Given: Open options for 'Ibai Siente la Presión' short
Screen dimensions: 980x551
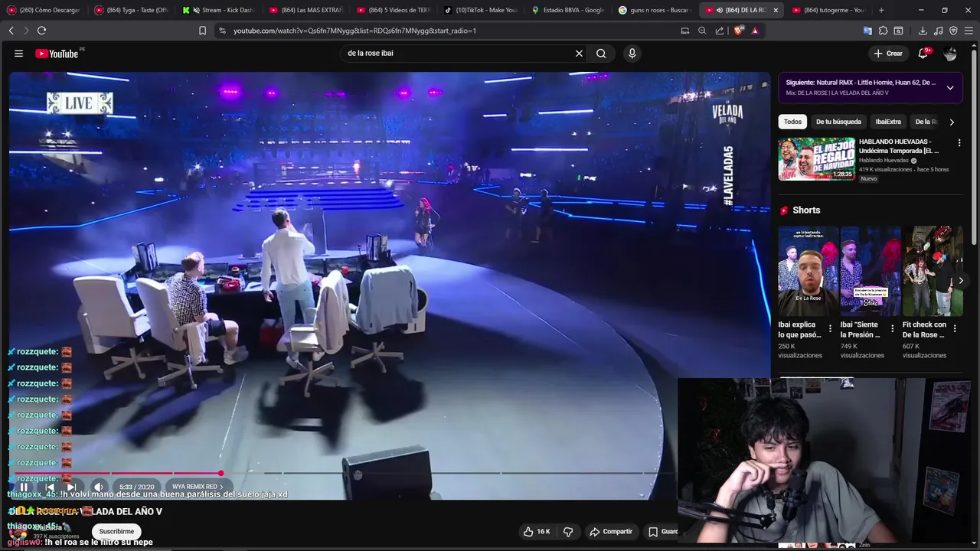Looking at the screenshot, I should coord(892,329).
